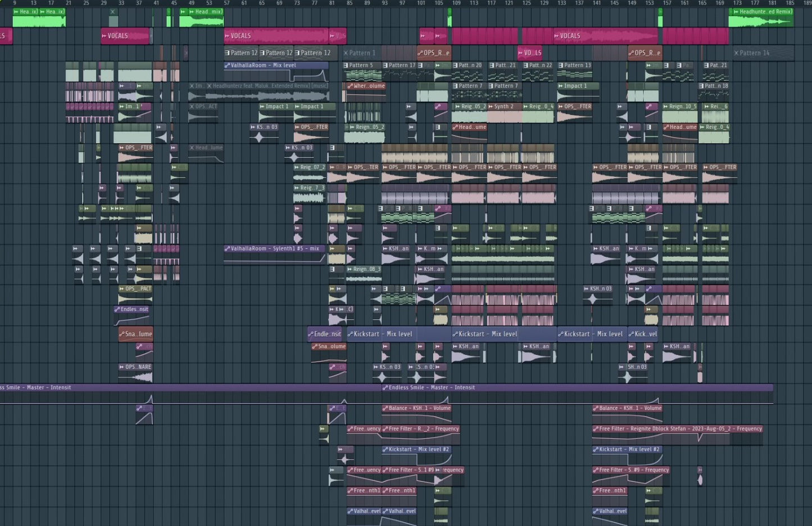Click bar 85 on the timeline ruler
This screenshot has width=812, height=526.
(x=349, y=3)
